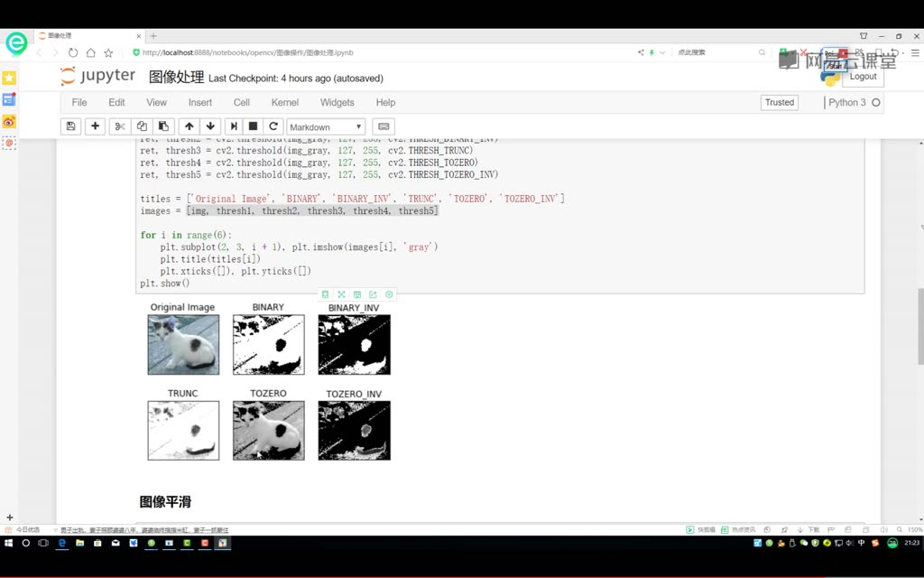The image size is (924, 578).
Task: Copy the selected cells in the toolbar
Action: tap(142, 126)
